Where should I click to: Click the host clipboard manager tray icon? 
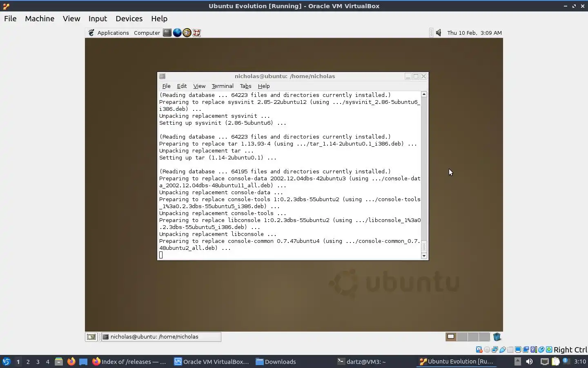[555, 361]
